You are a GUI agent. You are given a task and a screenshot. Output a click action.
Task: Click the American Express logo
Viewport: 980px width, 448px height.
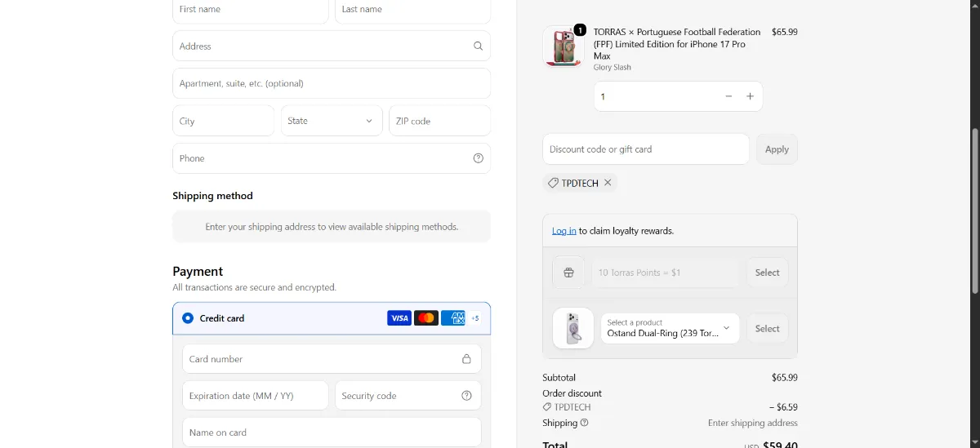pos(453,318)
